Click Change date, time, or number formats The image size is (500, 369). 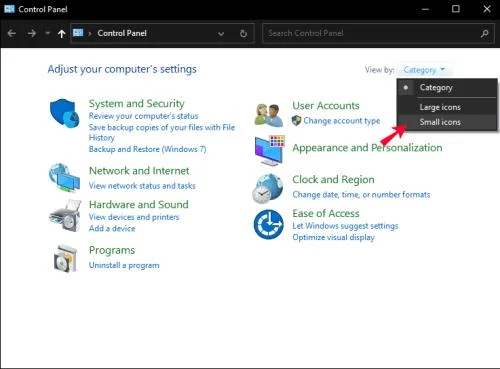pos(361,194)
